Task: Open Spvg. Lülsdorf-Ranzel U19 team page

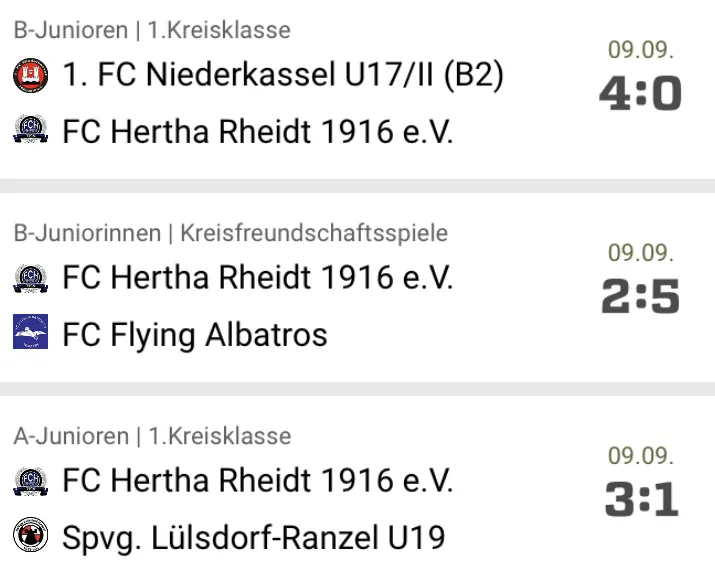Action: tap(254, 538)
